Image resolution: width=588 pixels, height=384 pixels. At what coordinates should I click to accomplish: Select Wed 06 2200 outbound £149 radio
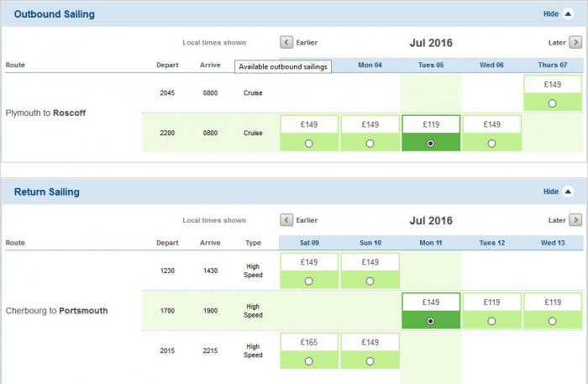(491, 144)
